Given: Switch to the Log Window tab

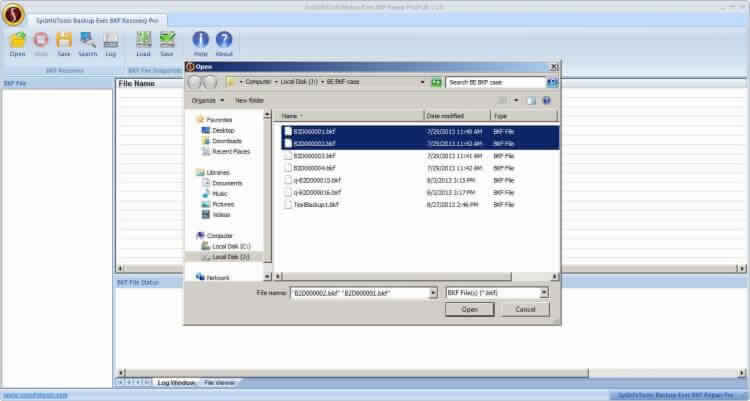Looking at the screenshot, I should pos(176,383).
